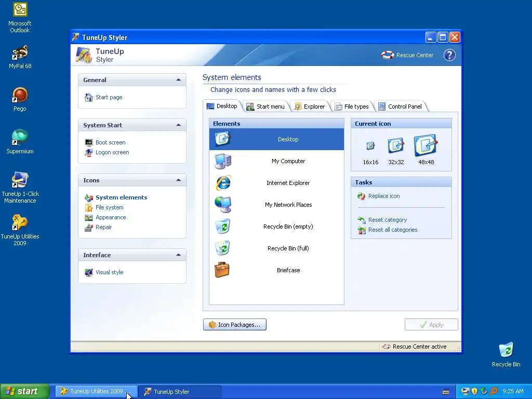Image resolution: width=532 pixels, height=399 pixels.
Task: Click the Visual style icon
Action: click(88, 272)
